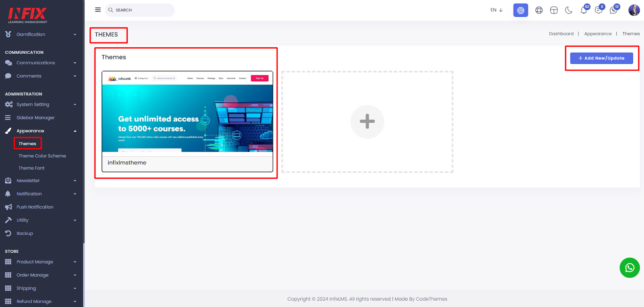This screenshot has width=644, height=307.
Task: Go to Dashboard breadcrumb
Action: coord(561,34)
